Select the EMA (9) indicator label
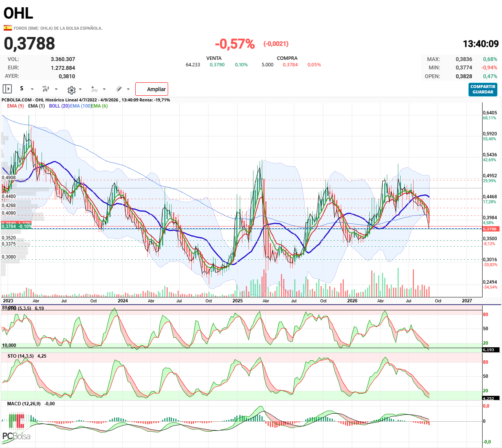Viewport: 502px width, 448px height. 16,106
